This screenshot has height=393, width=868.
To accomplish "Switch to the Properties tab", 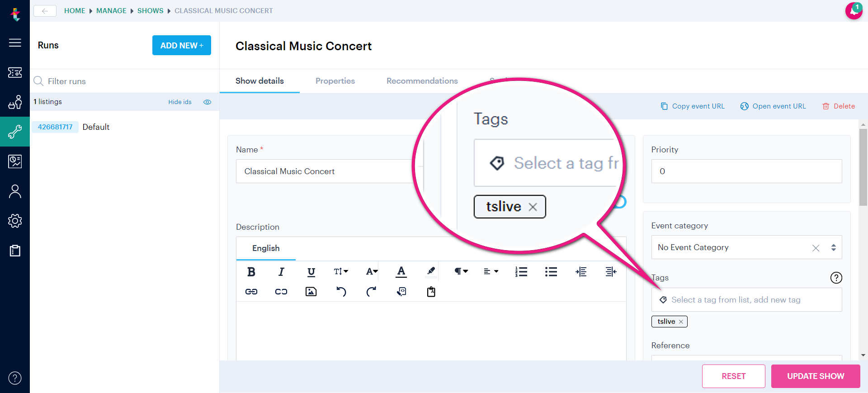I will tap(335, 81).
